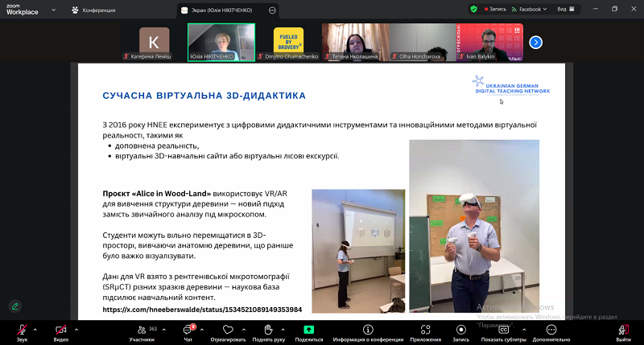Open the Приложения apps icon
The width and height of the screenshot is (644, 345).
(x=425, y=331)
